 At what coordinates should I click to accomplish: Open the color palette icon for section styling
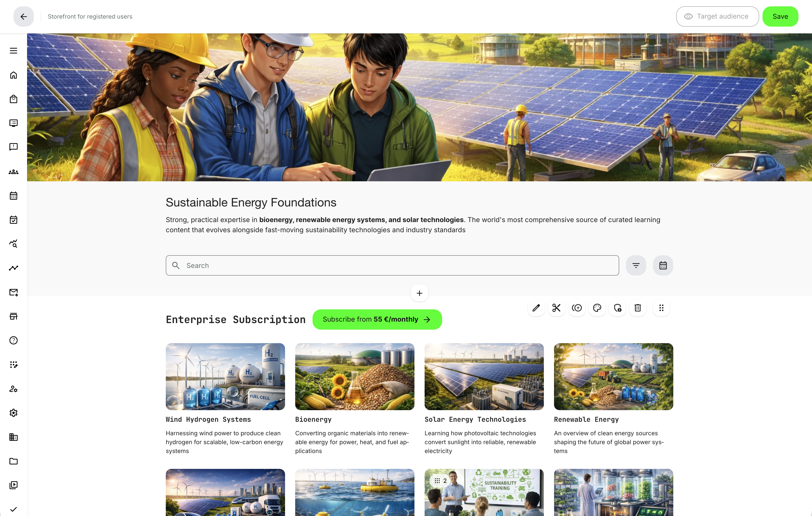click(x=597, y=308)
